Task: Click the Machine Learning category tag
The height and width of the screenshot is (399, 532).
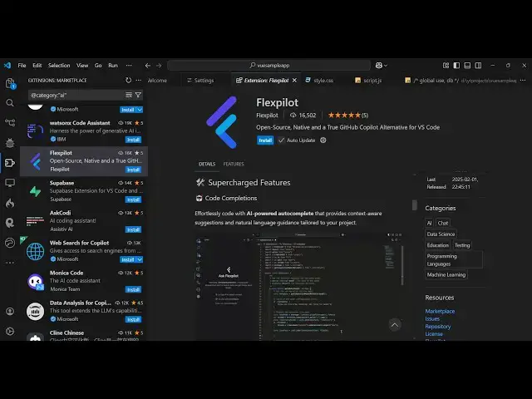Action: (x=446, y=275)
